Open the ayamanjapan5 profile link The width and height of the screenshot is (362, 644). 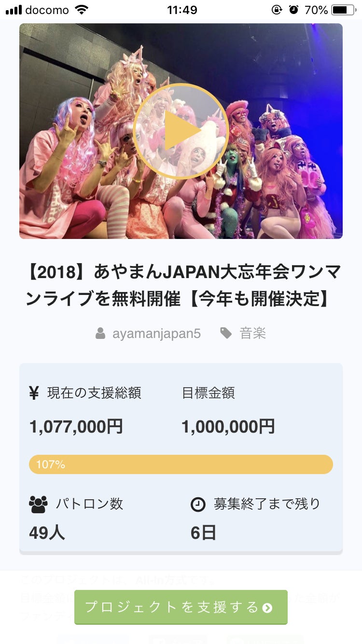[x=156, y=334]
